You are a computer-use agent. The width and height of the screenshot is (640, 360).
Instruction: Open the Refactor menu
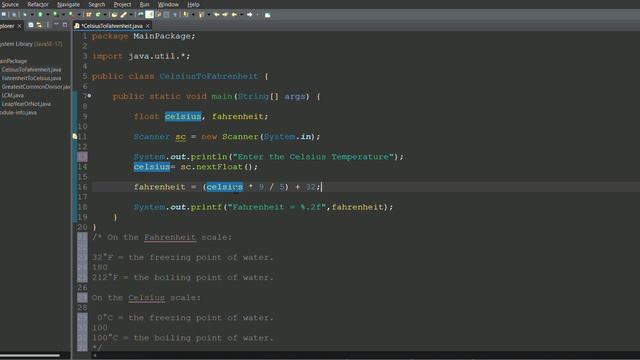click(x=38, y=4)
